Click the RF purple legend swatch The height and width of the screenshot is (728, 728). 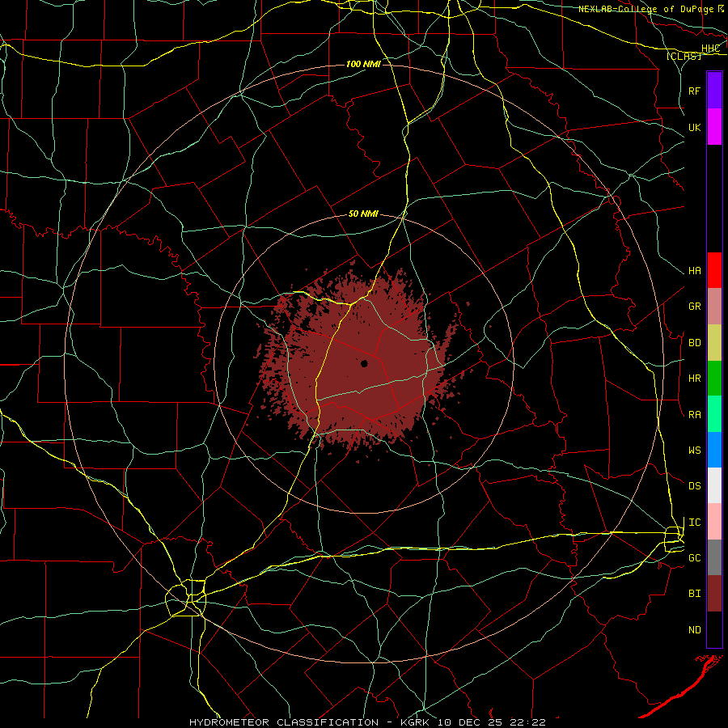point(714,91)
